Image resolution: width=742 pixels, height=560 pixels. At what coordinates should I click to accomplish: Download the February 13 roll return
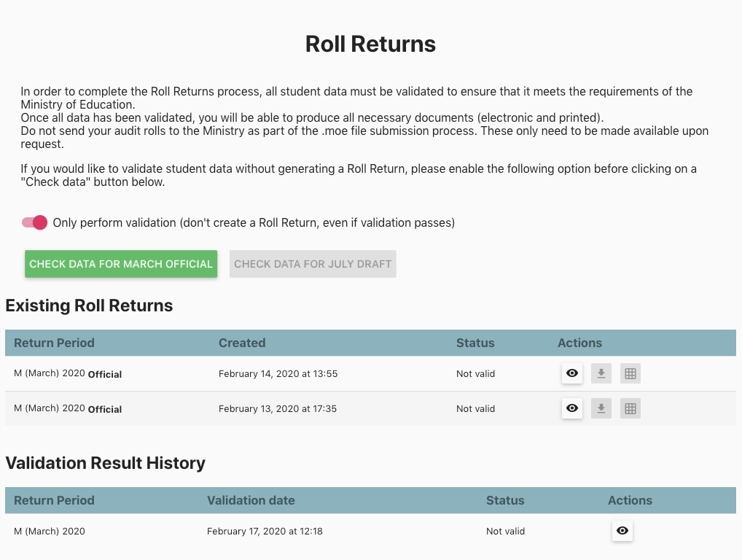tap(601, 408)
